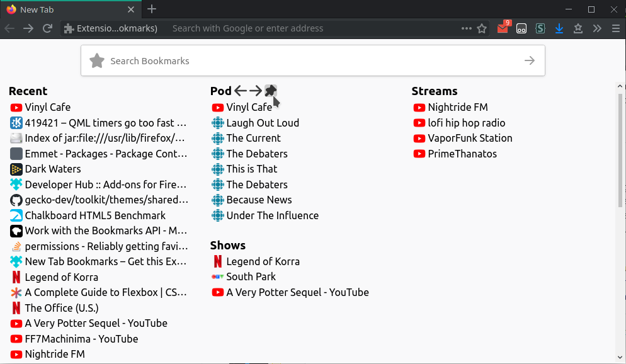Bookmark this page with the star icon
626x364 pixels.
(x=482, y=28)
